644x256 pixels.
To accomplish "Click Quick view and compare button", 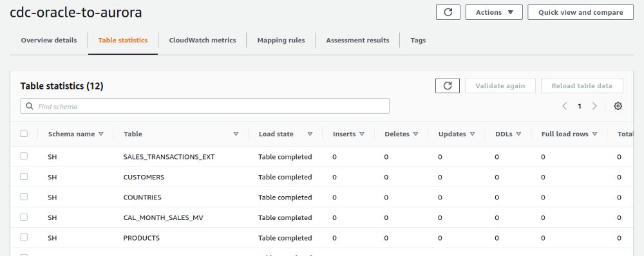I will [581, 12].
